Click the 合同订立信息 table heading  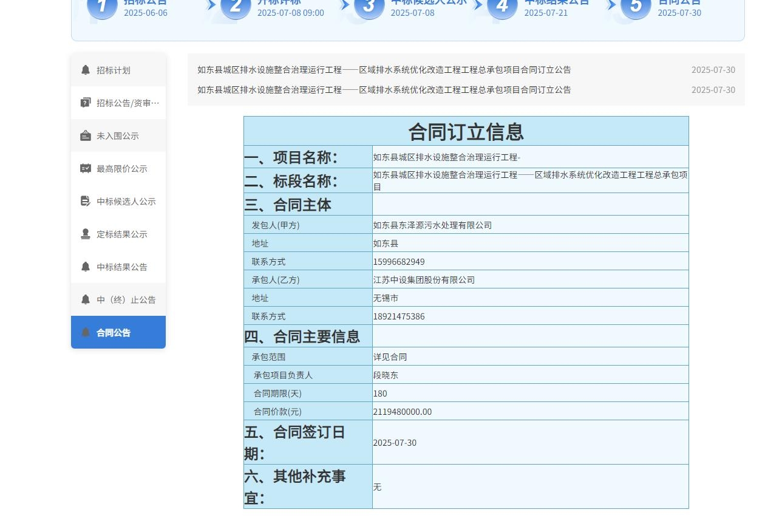tap(466, 131)
